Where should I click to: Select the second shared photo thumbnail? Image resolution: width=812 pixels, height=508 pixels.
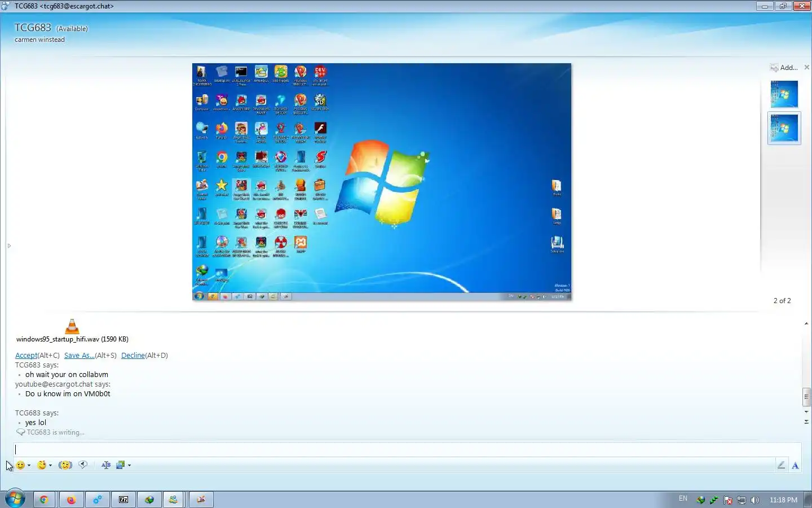[x=784, y=128]
